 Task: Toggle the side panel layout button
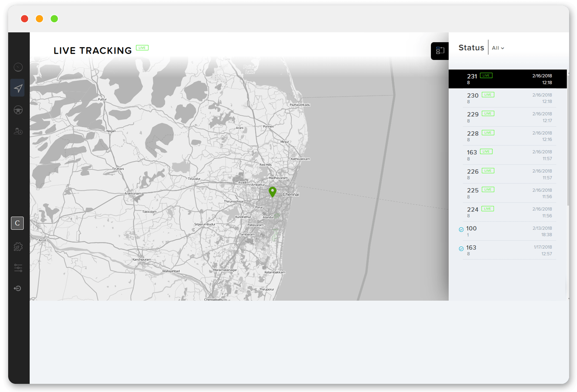(440, 51)
